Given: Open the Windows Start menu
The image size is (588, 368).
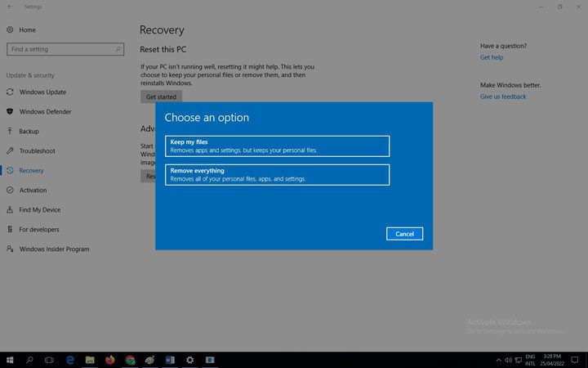Looking at the screenshot, I should click(10, 360).
